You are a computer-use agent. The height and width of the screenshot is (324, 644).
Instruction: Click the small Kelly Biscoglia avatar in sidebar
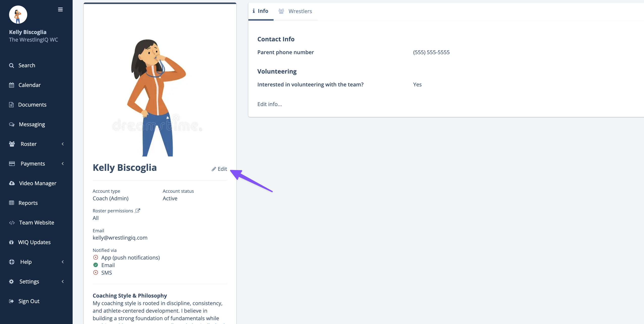(x=18, y=15)
